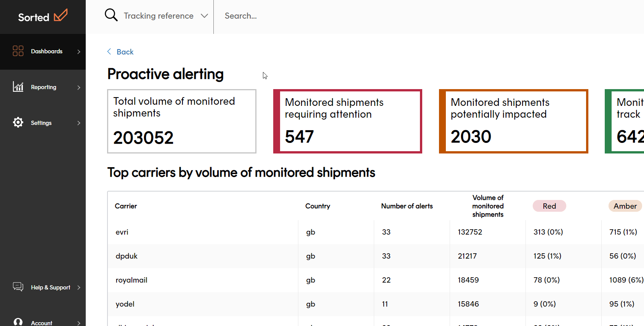
Task: Click the Back arrow chevron icon
Action: coord(109,52)
